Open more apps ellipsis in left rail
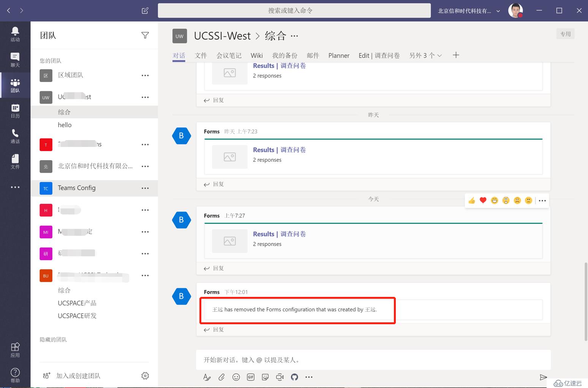The image size is (588, 388). pos(15,187)
